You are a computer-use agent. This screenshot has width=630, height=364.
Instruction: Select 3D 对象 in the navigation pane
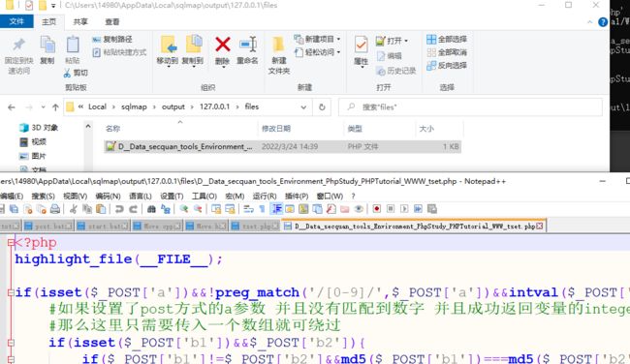[39, 128]
